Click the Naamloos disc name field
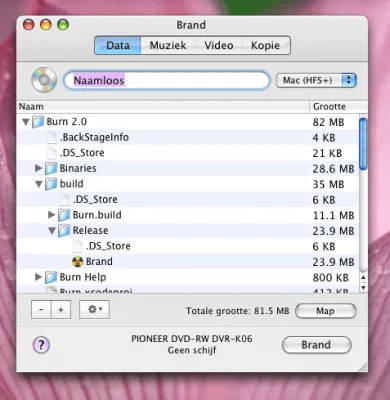 tap(166, 80)
